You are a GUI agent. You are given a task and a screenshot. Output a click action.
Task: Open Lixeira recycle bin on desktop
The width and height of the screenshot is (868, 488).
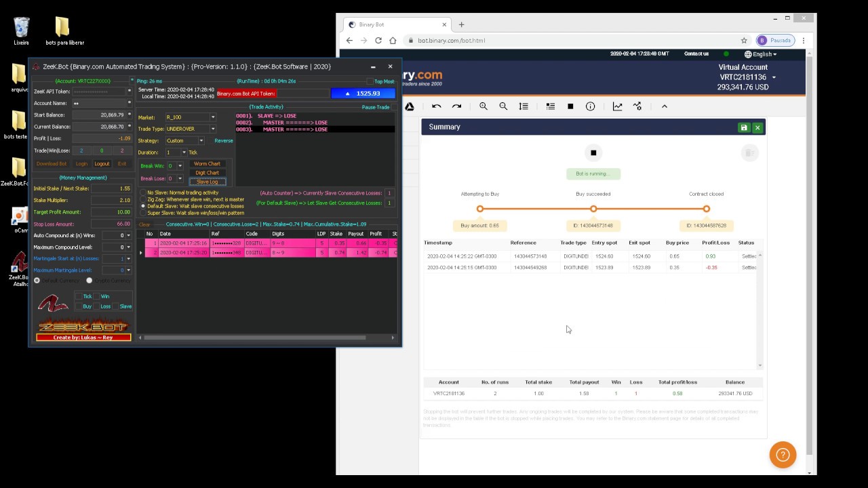(x=21, y=31)
